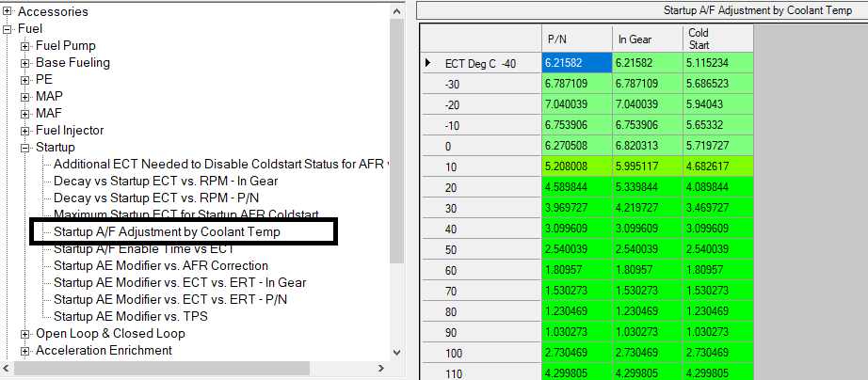
Task: Click Cold Start cell at 10 degrees
Action: pos(718,166)
